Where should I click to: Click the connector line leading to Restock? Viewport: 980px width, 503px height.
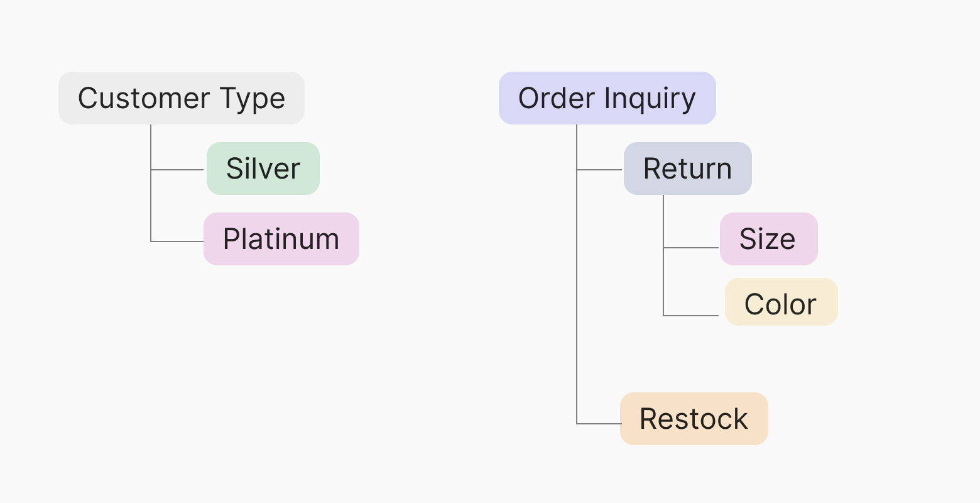pyautogui.click(x=599, y=424)
